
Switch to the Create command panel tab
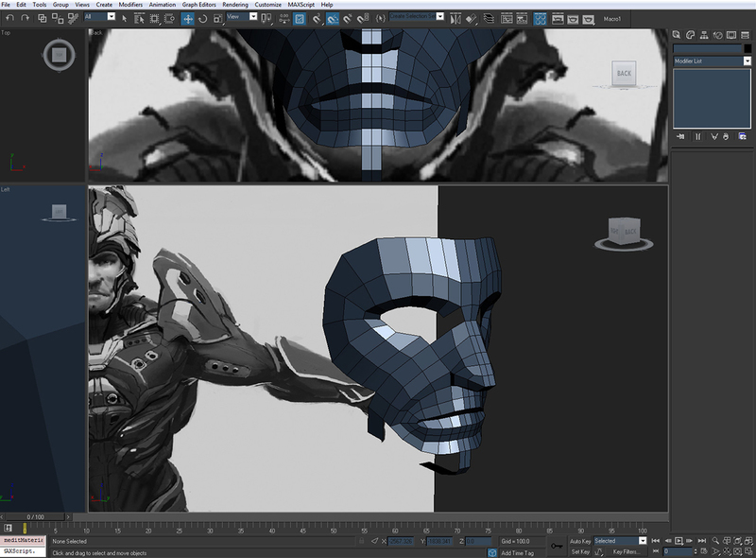(677, 35)
